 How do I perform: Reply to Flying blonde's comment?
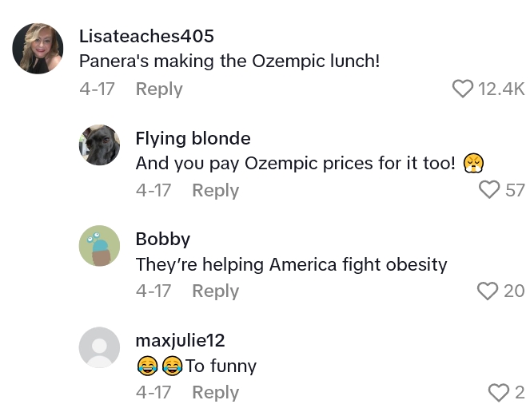[216, 190]
